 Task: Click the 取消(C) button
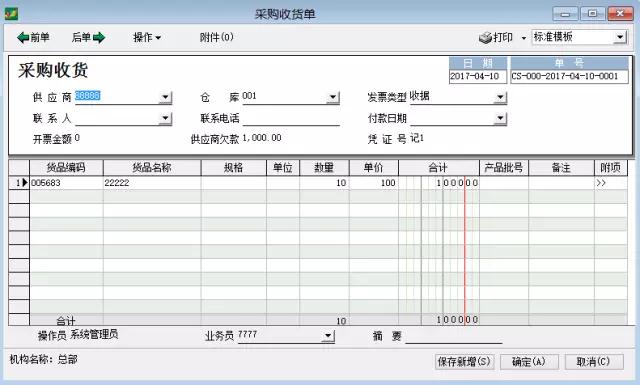593,362
